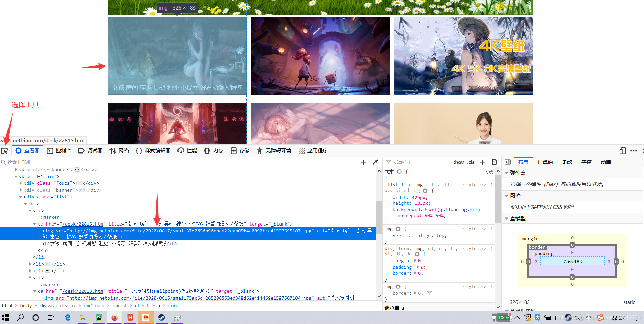Select div.list in the breadcrumb
This screenshot has height=324, width=644.
(x=120, y=306)
